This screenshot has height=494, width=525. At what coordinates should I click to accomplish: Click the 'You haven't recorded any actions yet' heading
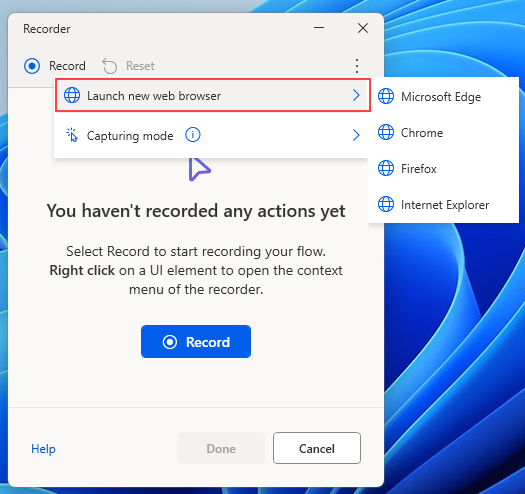(196, 211)
